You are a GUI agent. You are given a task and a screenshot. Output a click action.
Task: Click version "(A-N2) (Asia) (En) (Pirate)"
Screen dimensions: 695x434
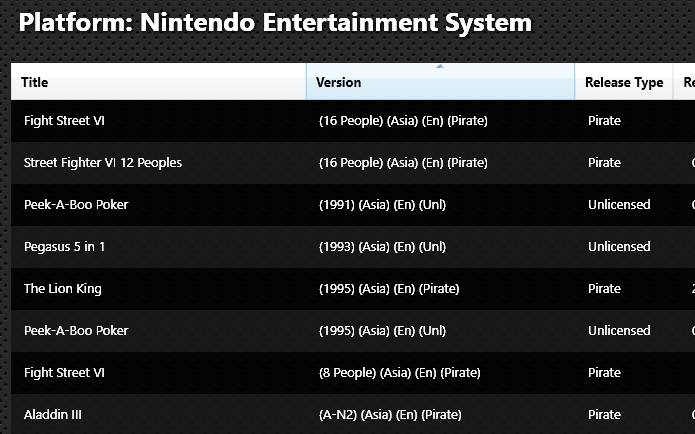pos(390,414)
